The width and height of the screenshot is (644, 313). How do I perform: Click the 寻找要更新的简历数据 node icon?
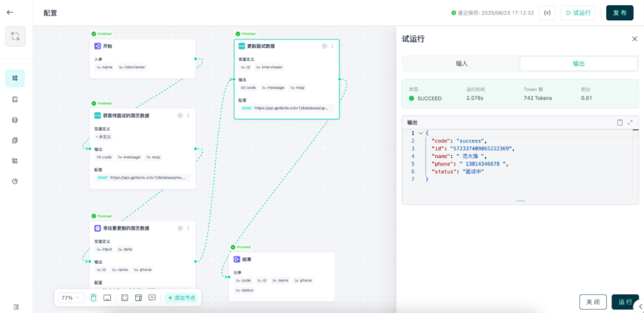(98, 228)
